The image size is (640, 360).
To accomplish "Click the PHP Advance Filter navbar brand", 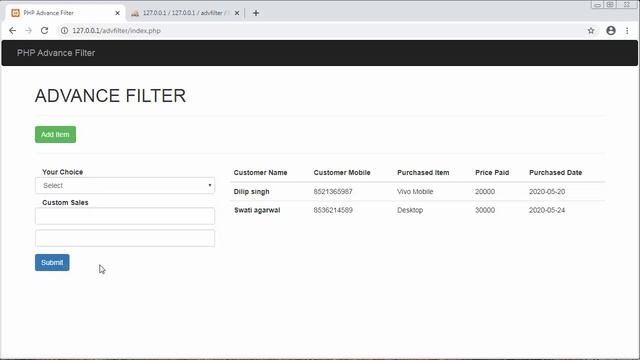I will click(x=56, y=53).
